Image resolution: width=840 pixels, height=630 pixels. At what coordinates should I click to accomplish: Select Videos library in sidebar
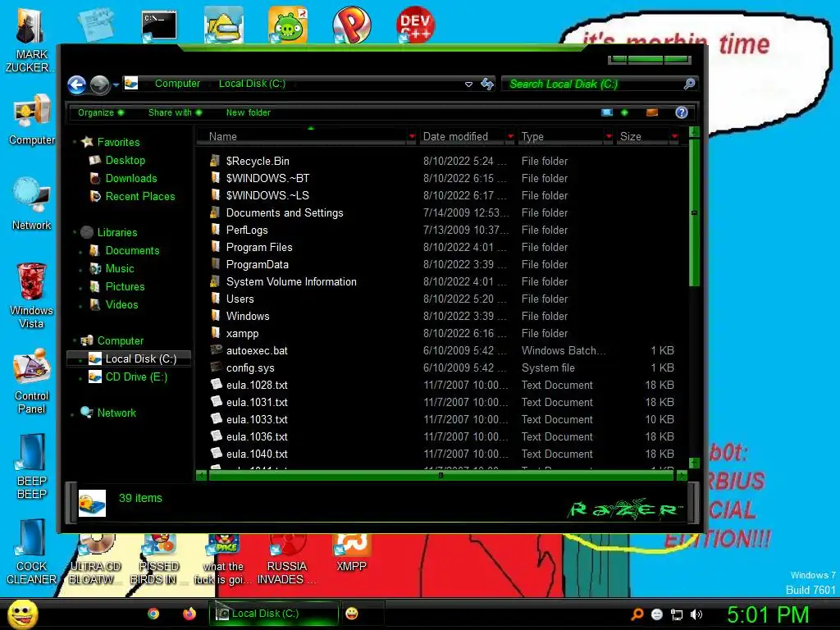pos(121,304)
